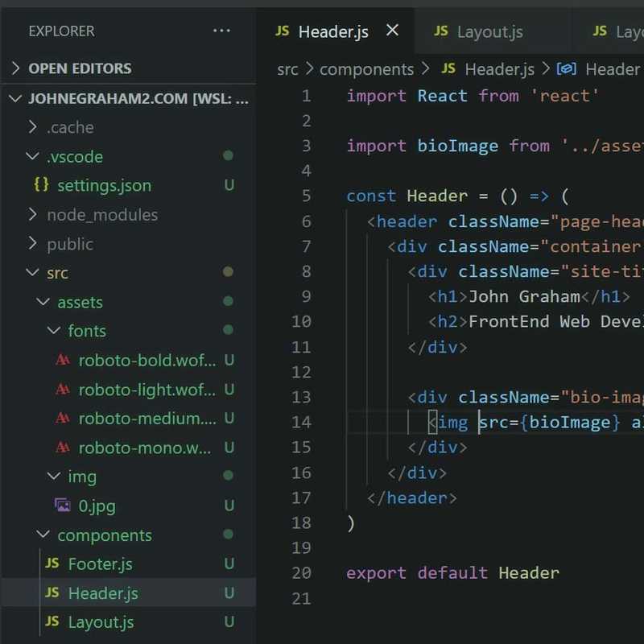
Task: Click the untracked U badge on 0.jpg
Action: (229, 506)
